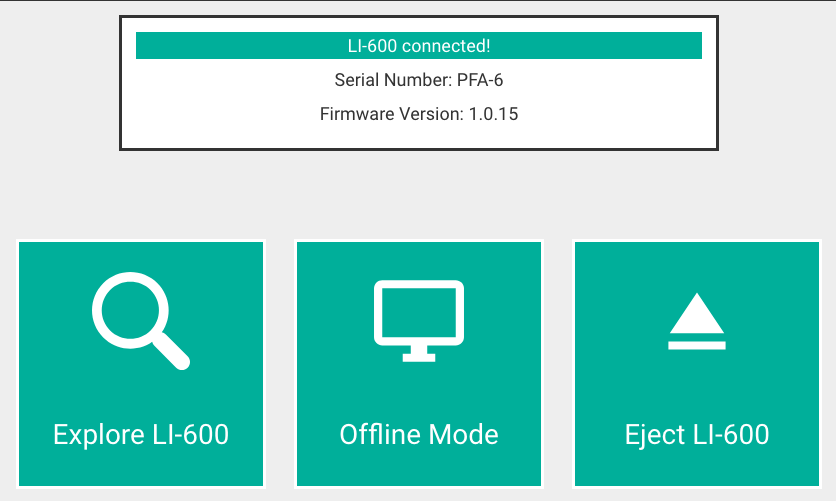Choose the Eject LI-600 label
This screenshot has width=836, height=501.
(697, 434)
